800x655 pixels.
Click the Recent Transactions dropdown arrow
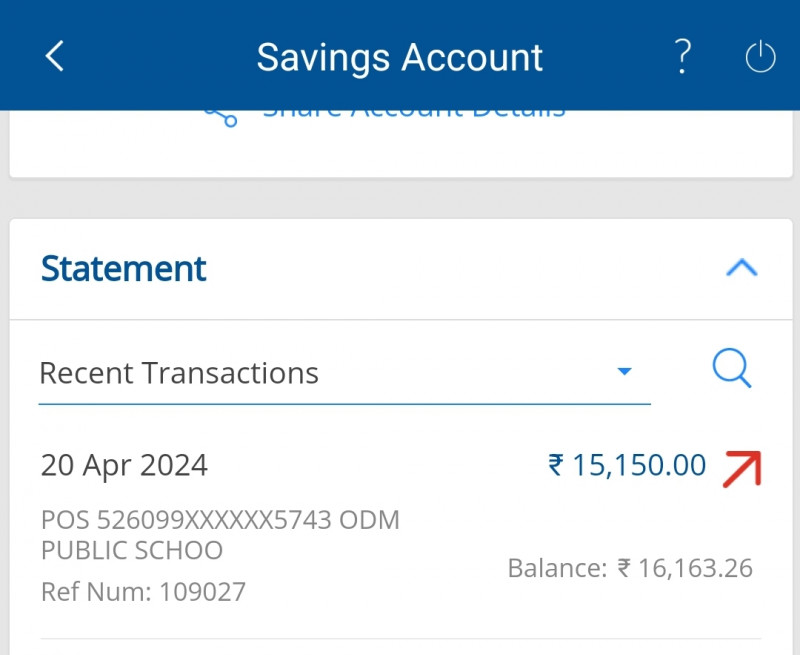[625, 372]
